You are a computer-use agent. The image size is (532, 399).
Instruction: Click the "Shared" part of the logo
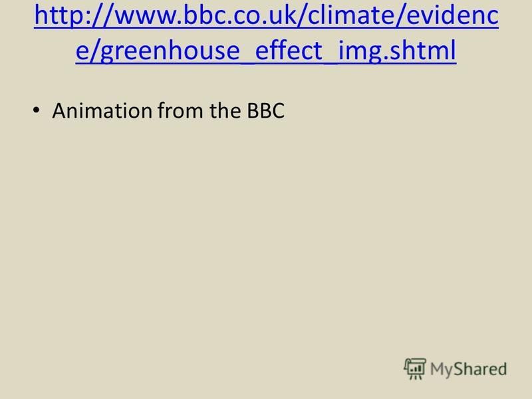(x=480, y=369)
